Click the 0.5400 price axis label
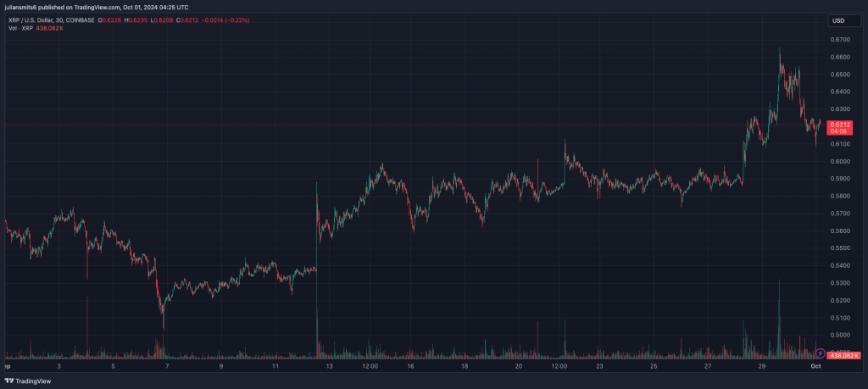This screenshot has width=868, height=389. coord(840,266)
